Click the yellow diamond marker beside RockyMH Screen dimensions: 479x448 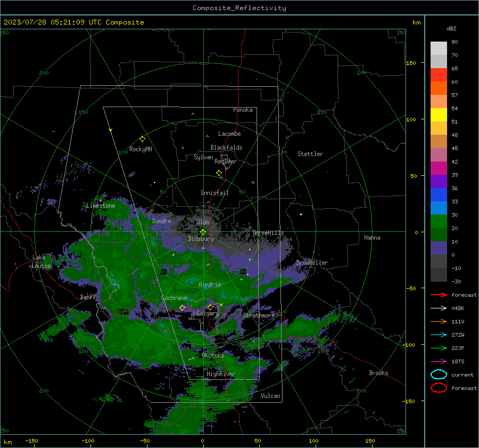tap(142, 139)
